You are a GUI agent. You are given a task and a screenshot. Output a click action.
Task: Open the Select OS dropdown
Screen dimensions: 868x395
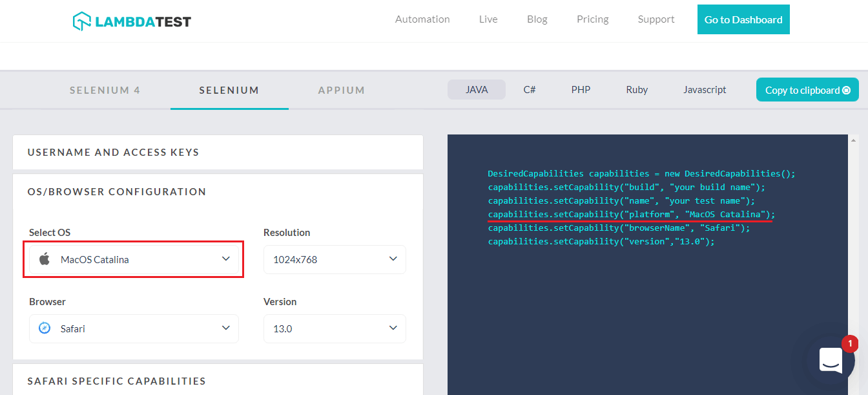point(134,259)
